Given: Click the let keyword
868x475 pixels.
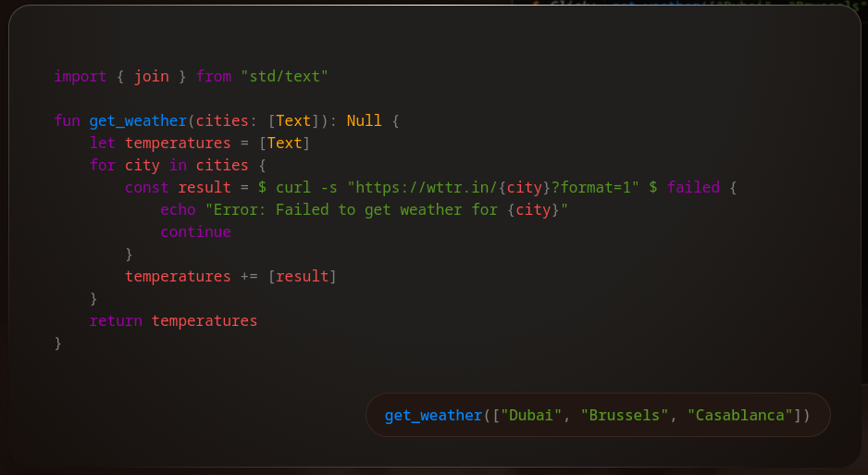Looking at the screenshot, I should (102, 143).
